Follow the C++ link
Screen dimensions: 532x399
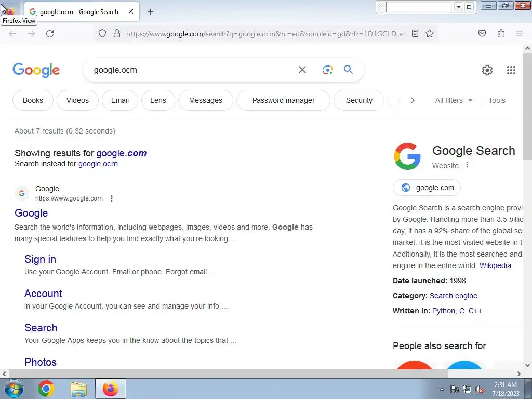point(475,311)
